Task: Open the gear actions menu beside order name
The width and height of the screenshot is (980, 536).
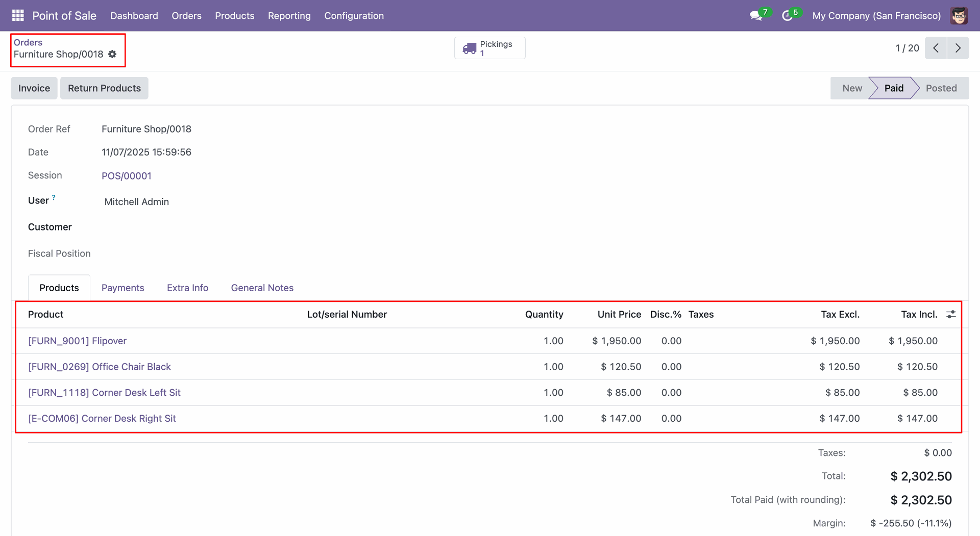Action: (112, 54)
